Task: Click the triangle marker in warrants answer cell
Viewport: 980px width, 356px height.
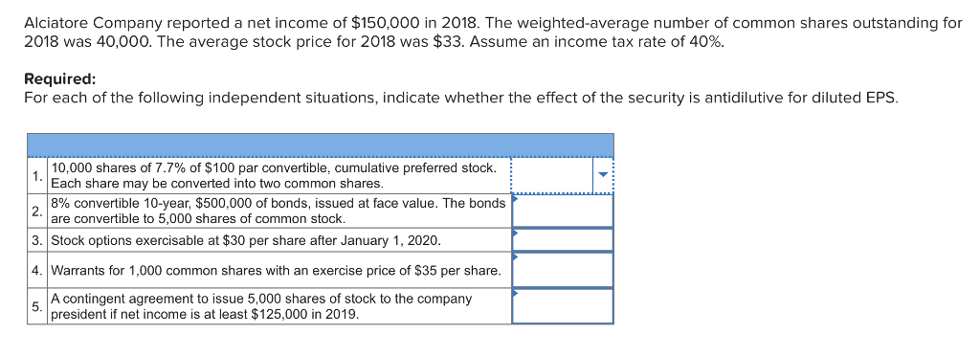Action: [x=515, y=256]
